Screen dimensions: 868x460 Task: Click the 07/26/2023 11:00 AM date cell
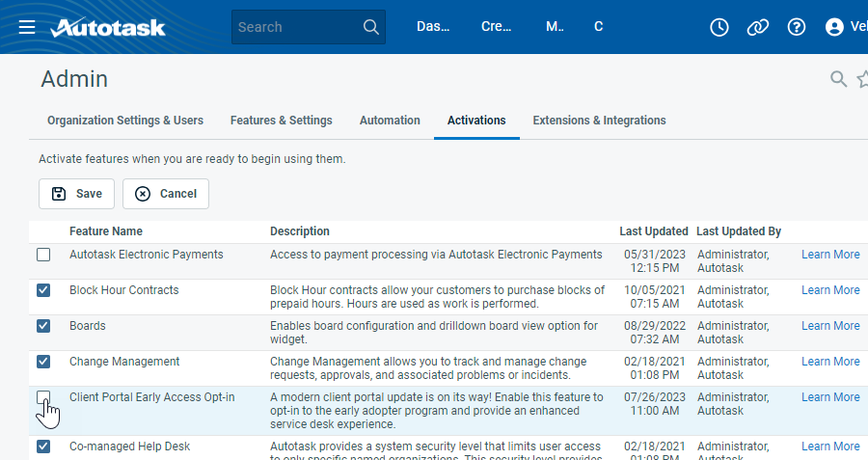[x=654, y=404]
